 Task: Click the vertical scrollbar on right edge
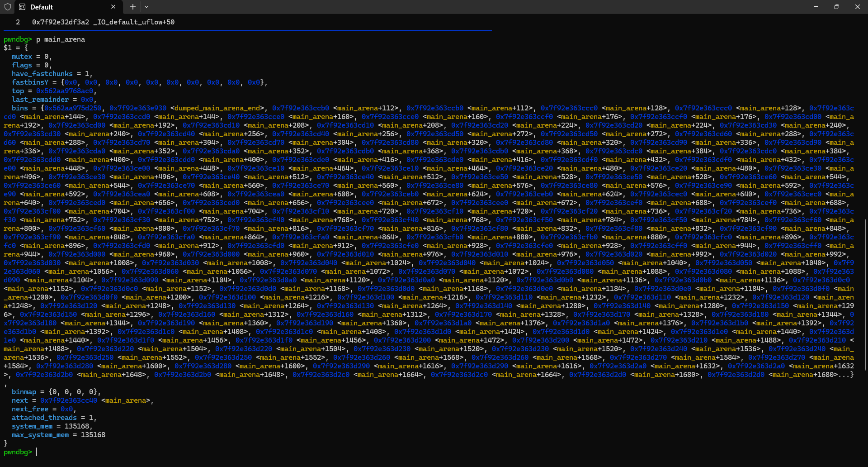click(x=865, y=294)
